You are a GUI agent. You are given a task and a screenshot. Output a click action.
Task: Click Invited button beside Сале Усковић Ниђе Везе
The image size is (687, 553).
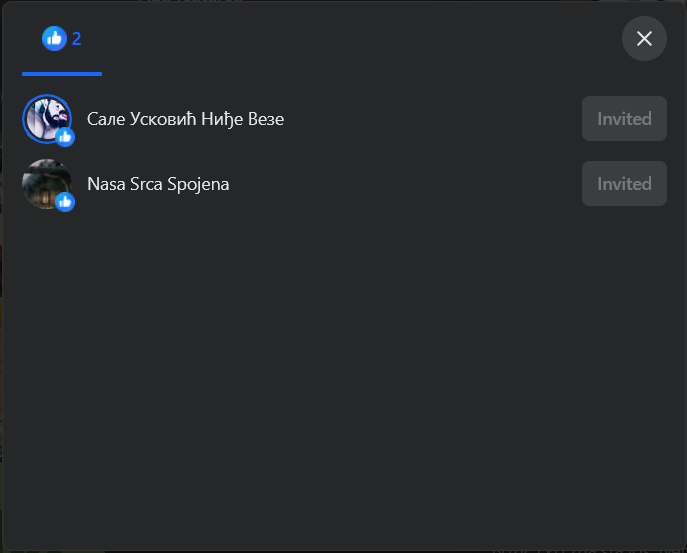coord(624,119)
